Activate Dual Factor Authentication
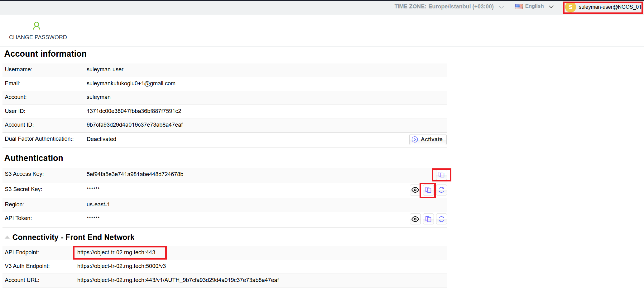The image size is (644, 291). click(x=427, y=139)
